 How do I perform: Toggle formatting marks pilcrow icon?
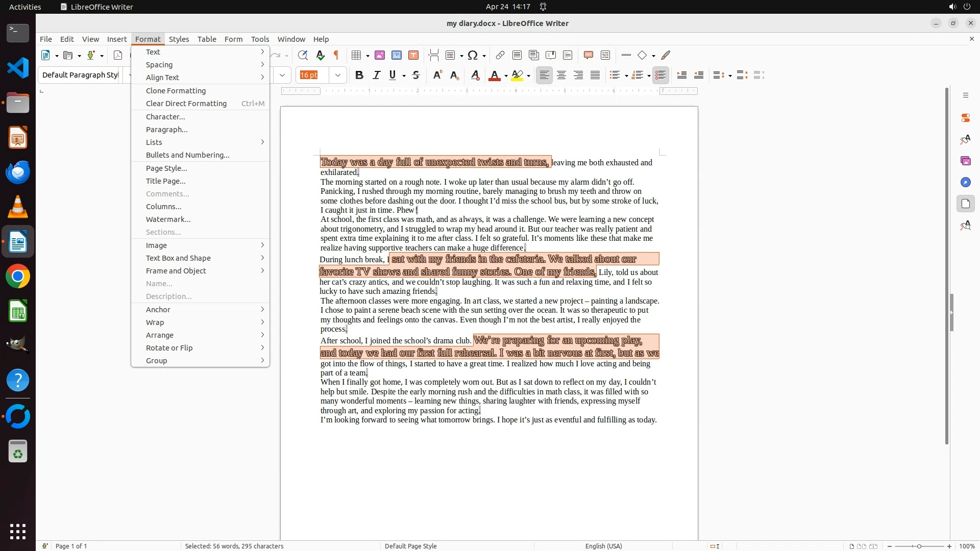tap(336, 55)
